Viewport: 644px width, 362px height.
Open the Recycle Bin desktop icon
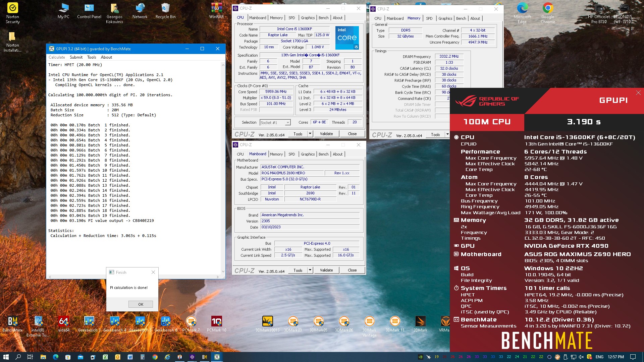(165, 11)
